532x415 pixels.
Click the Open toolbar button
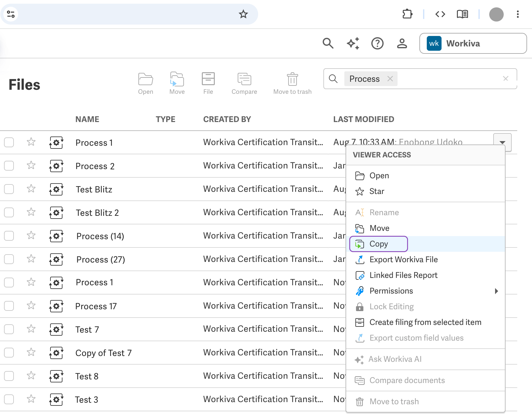pos(146,84)
